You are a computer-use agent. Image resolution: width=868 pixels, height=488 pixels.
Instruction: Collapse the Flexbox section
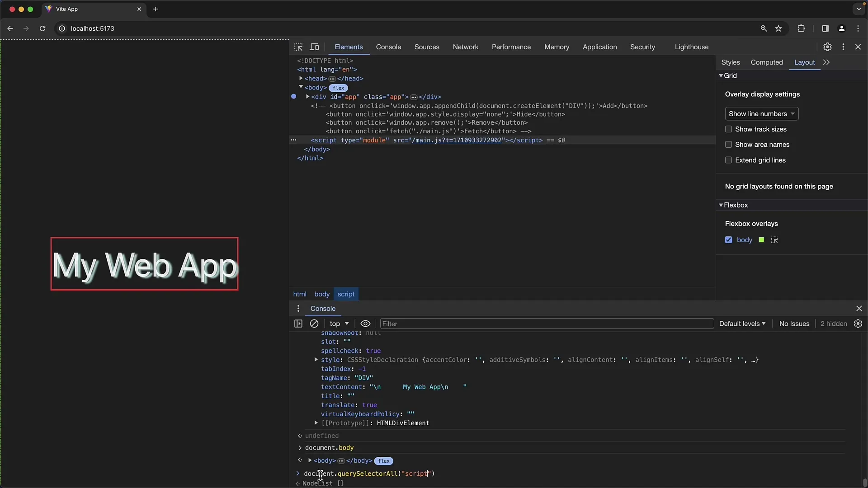(721, 205)
